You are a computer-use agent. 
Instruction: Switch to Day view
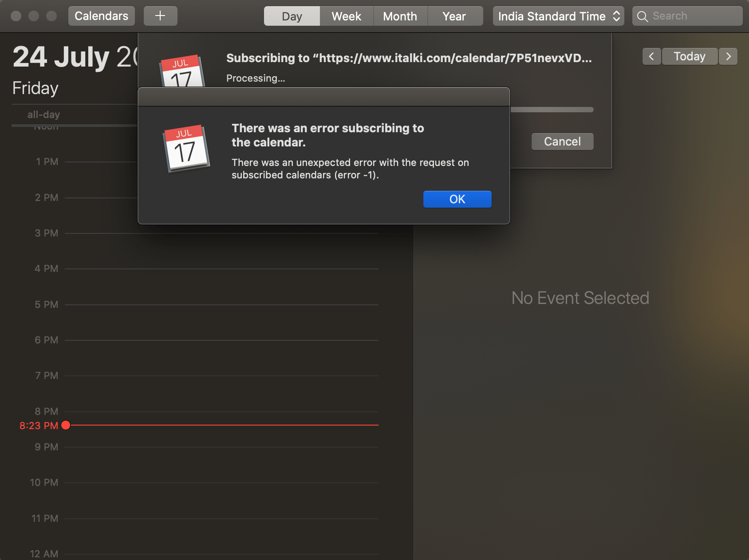292,16
